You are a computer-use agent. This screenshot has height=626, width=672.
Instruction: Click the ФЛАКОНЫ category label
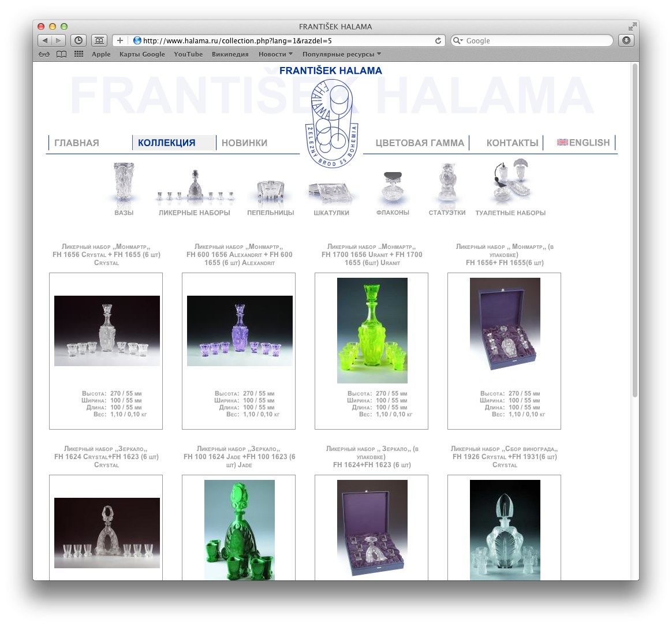tap(393, 213)
